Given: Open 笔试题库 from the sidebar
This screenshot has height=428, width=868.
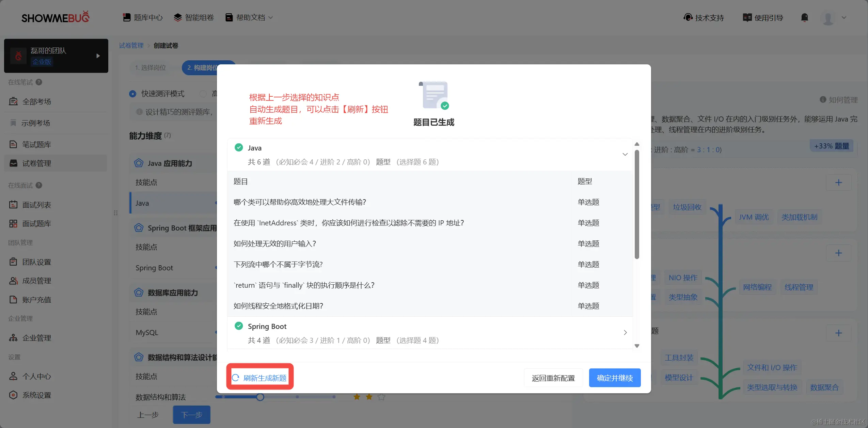Looking at the screenshot, I should coord(36,144).
